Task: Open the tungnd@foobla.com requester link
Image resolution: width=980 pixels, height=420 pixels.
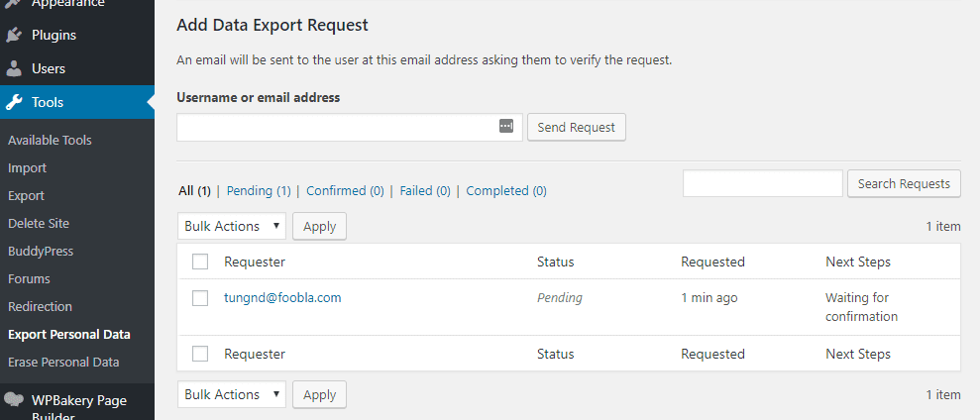Action: tap(282, 297)
